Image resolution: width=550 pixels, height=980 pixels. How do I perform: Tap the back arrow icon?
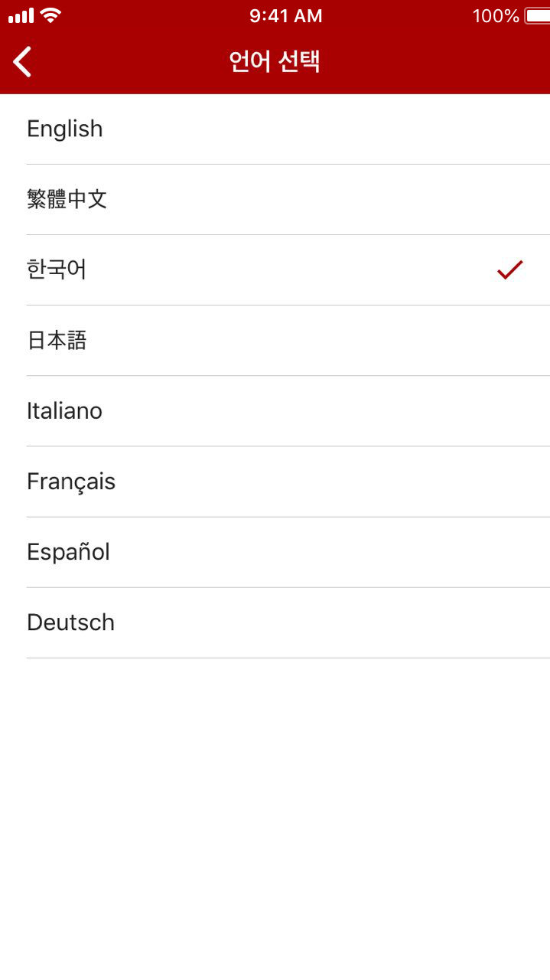[x=23, y=61]
